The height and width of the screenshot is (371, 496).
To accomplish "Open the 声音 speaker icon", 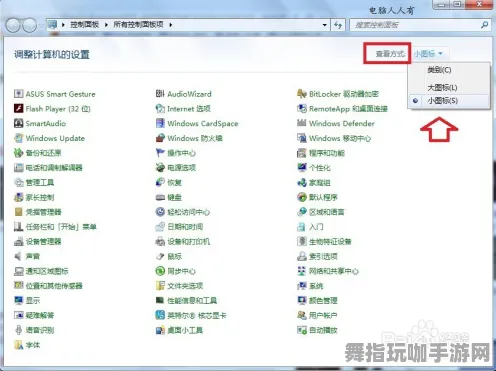I will tap(18, 256).
